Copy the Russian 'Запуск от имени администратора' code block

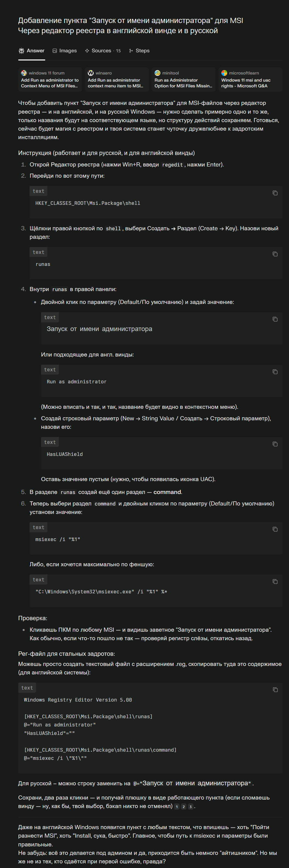coord(275,319)
